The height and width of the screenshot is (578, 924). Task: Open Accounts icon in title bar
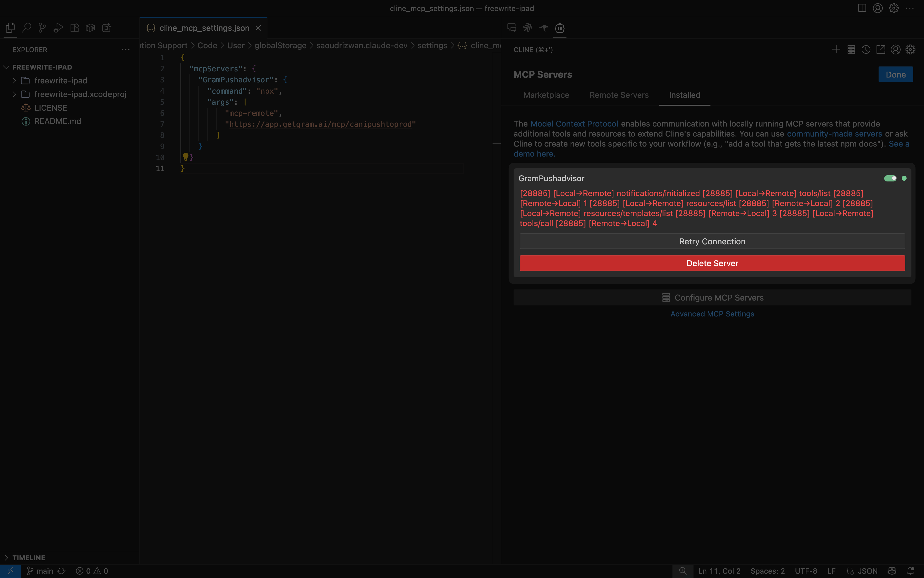[x=878, y=8]
